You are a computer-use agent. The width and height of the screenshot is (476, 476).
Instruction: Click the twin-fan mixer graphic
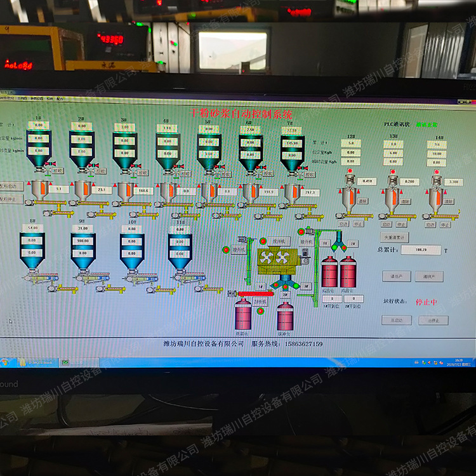click(x=278, y=260)
